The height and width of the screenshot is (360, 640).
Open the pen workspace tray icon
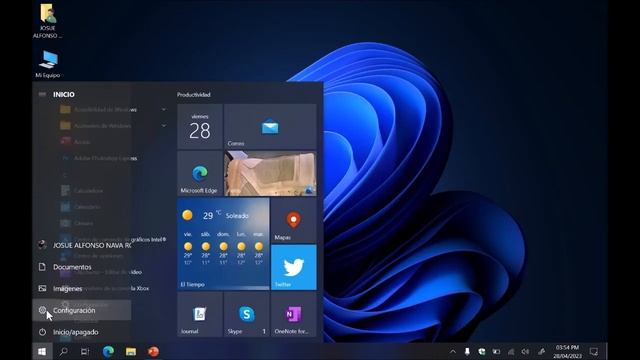[541, 351]
